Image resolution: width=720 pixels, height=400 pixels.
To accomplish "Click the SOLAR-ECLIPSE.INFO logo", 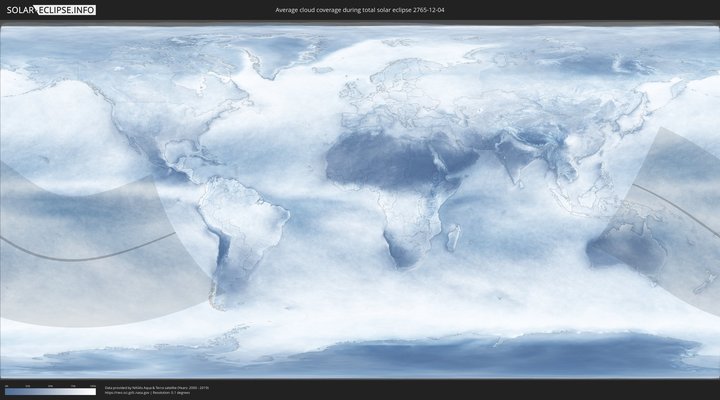I will click(x=51, y=10).
